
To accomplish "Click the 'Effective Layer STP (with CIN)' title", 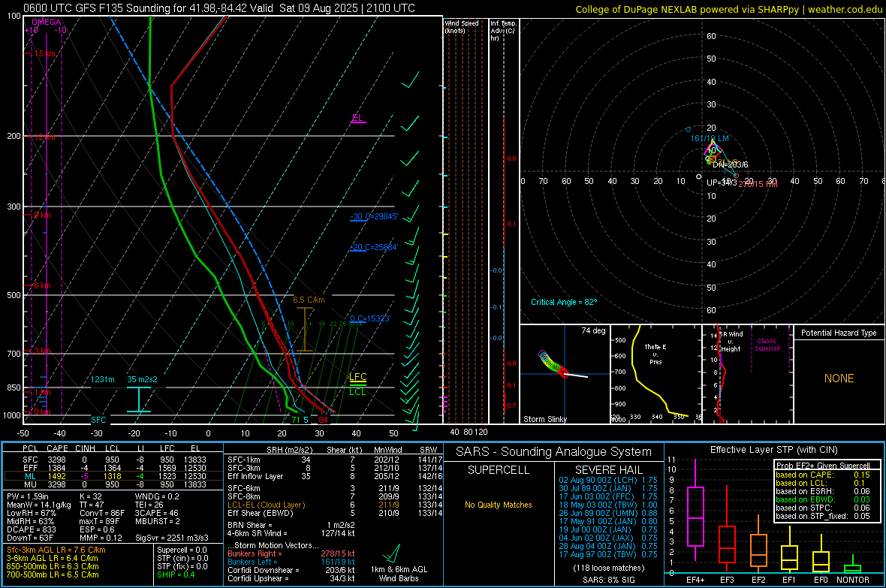I will click(x=773, y=450).
